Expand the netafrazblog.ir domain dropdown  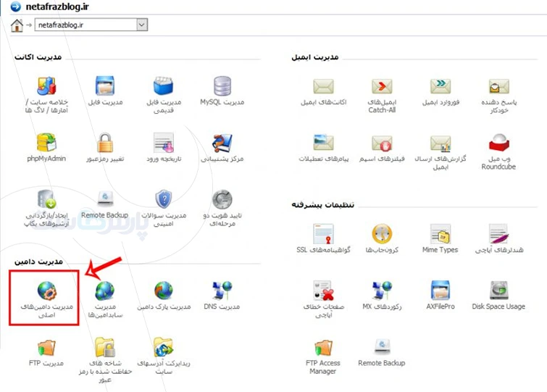pos(141,25)
